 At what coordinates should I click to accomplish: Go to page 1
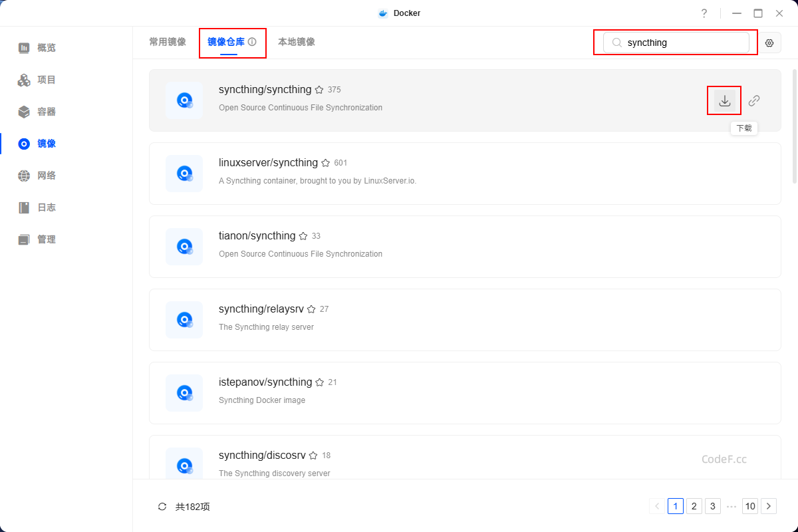[x=676, y=506]
